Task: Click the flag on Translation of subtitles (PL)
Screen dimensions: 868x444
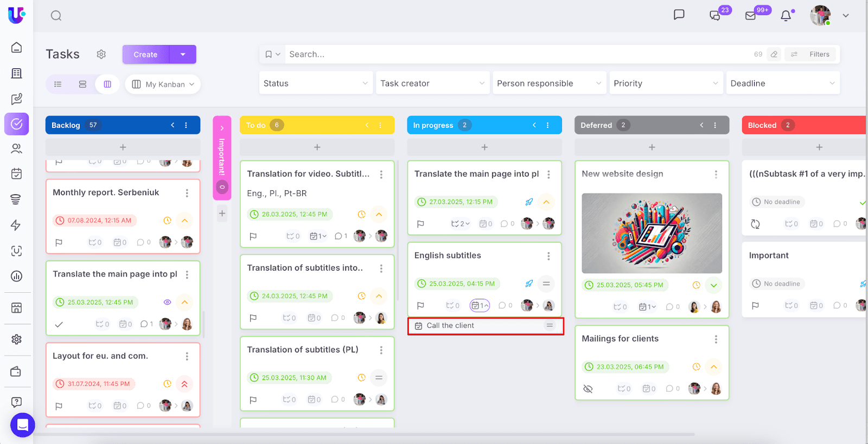Action: click(253, 400)
